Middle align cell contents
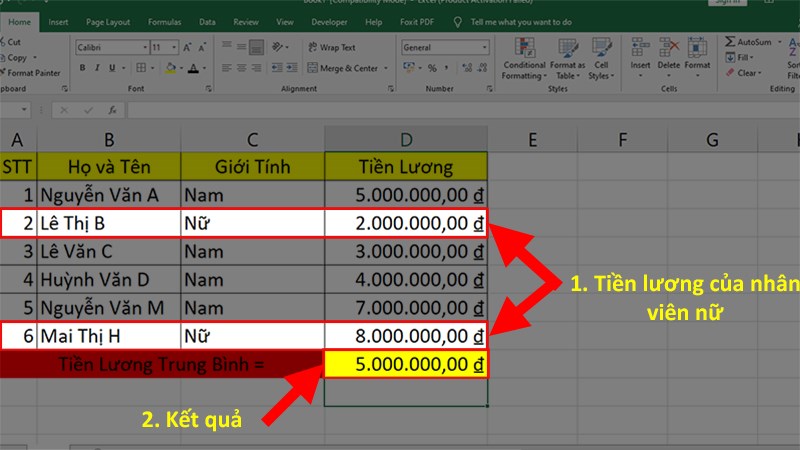The width and height of the screenshot is (800, 450). [x=241, y=47]
